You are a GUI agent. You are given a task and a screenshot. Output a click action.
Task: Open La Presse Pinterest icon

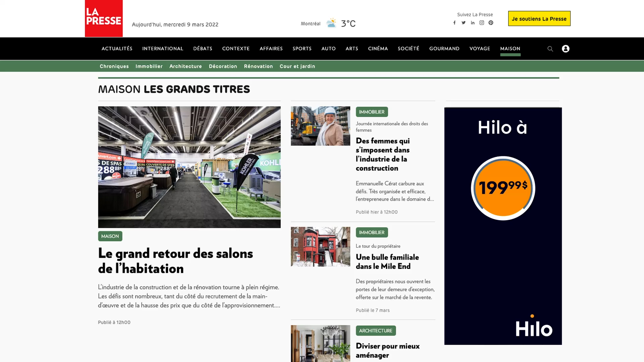491,23
